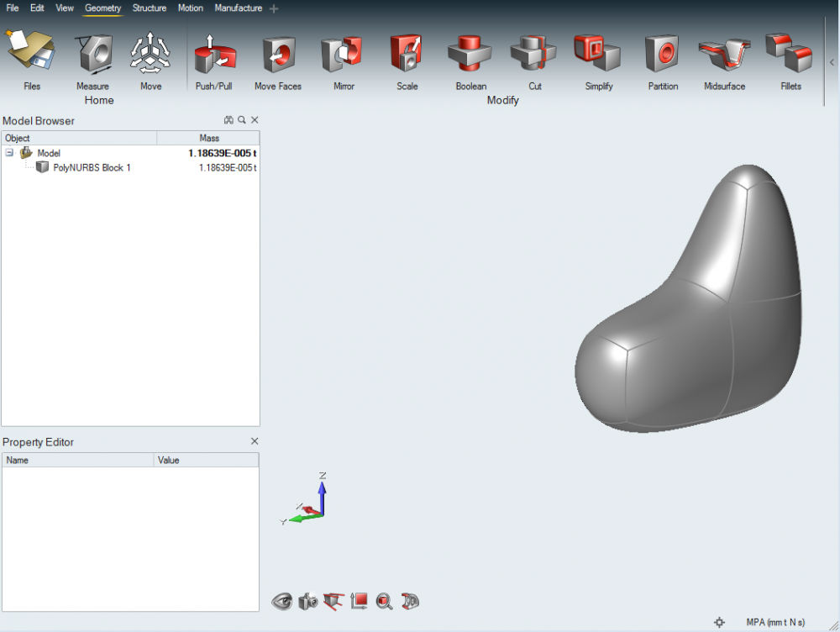
Task: Click the red square section view icon
Action: (x=359, y=601)
